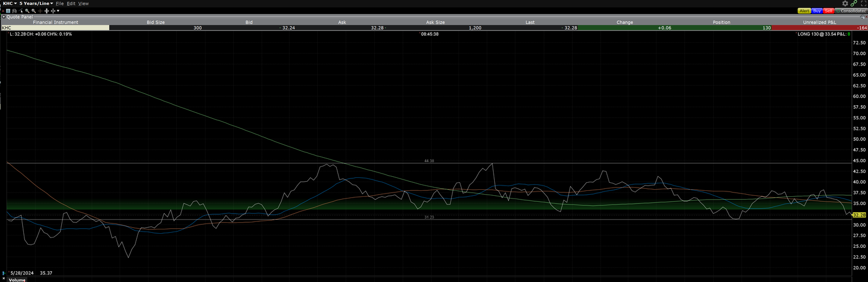Open the View menu

click(x=83, y=3)
